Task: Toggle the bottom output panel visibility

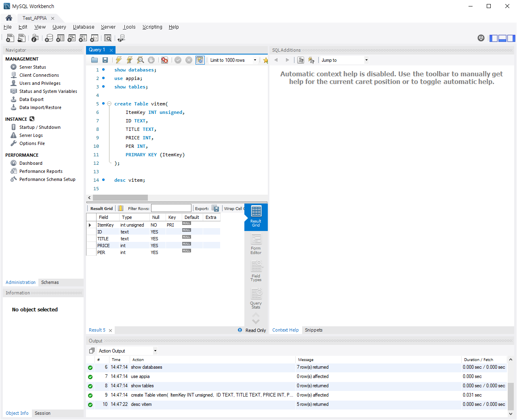Action: [x=502, y=38]
